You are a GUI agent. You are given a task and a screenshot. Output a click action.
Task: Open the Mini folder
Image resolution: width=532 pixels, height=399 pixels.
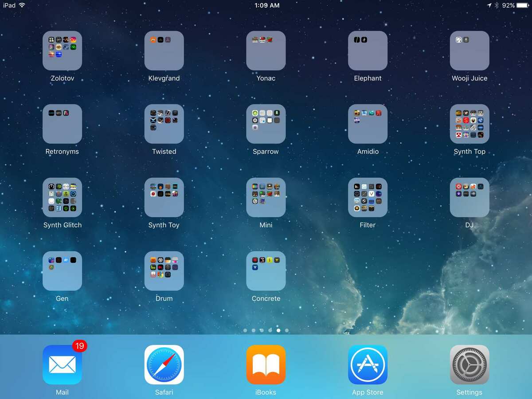pyautogui.click(x=266, y=198)
